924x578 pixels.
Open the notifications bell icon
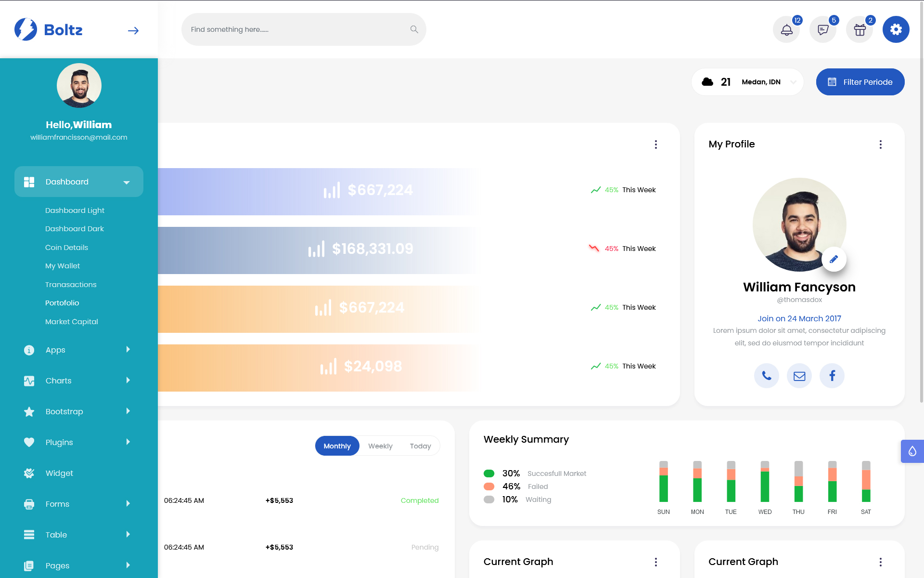pyautogui.click(x=786, y=30)
